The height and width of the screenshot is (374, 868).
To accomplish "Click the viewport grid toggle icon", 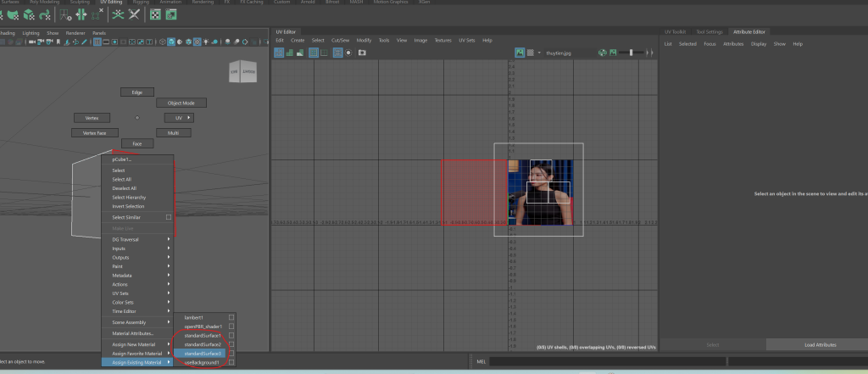I will click(x=99, y=42).
